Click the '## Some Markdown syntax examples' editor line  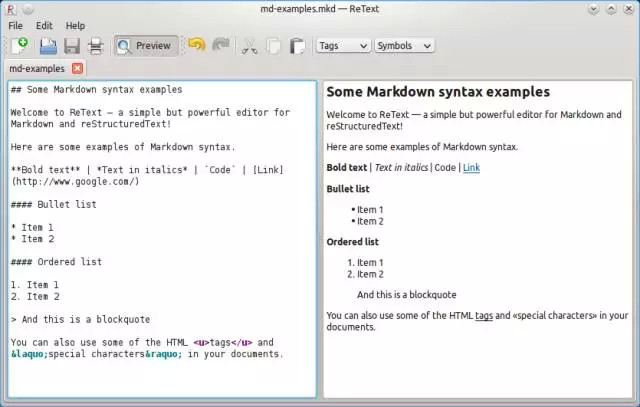tap(96, 89)
